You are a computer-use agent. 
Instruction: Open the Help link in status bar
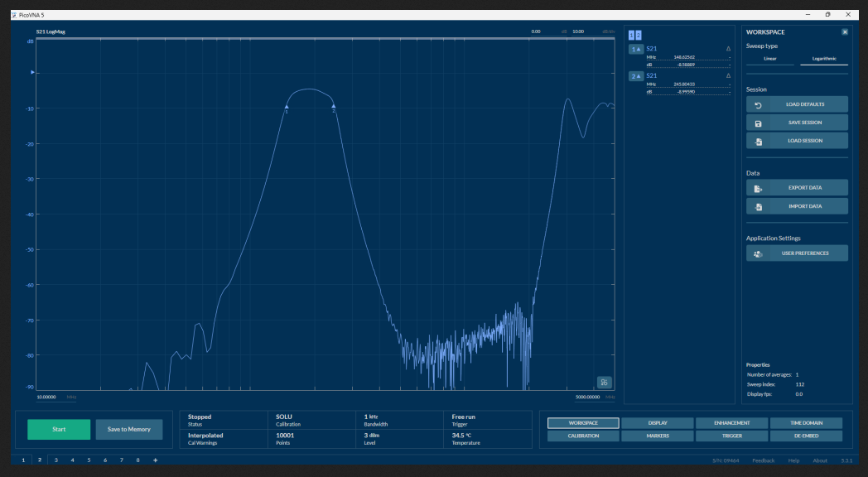[x=793, y=461]
